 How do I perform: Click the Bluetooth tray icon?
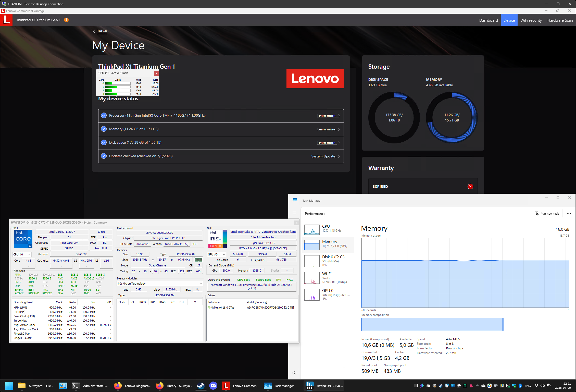[520, 386]
